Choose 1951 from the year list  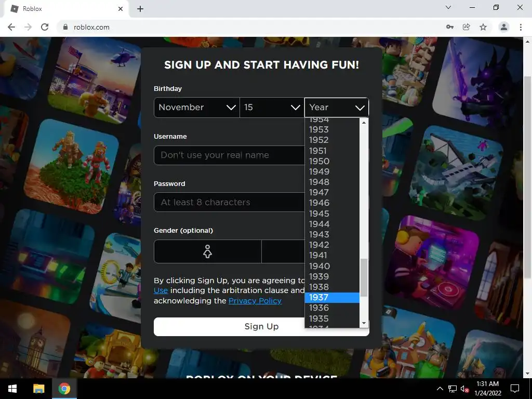coord(332,151)
